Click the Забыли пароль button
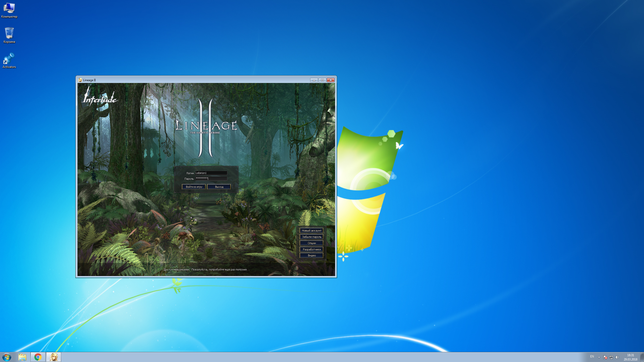Screen dimensions: 644x362 click(x=311, y=237)
